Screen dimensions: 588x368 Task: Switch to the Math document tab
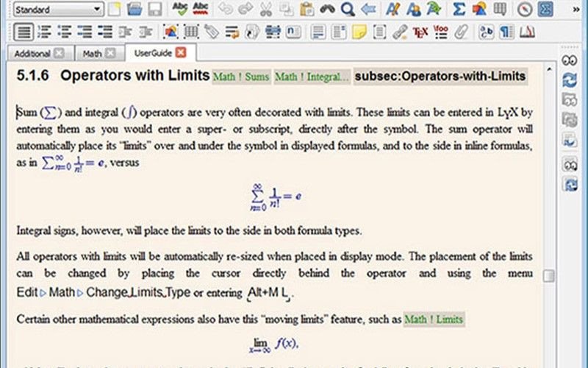(93, 54)
